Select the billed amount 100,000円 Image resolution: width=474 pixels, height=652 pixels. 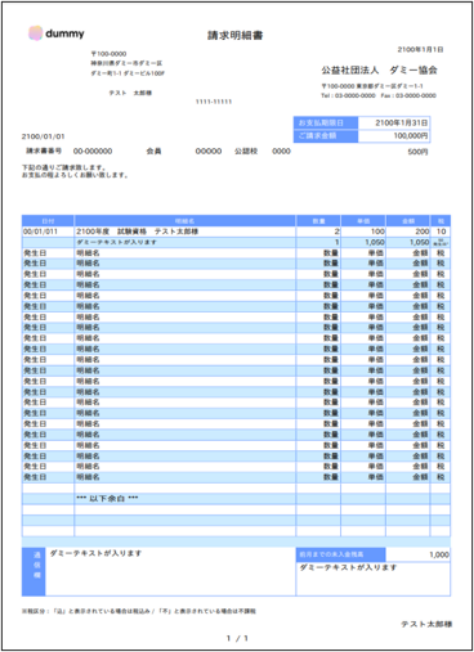pyautogui.click(x=411, y=136)
